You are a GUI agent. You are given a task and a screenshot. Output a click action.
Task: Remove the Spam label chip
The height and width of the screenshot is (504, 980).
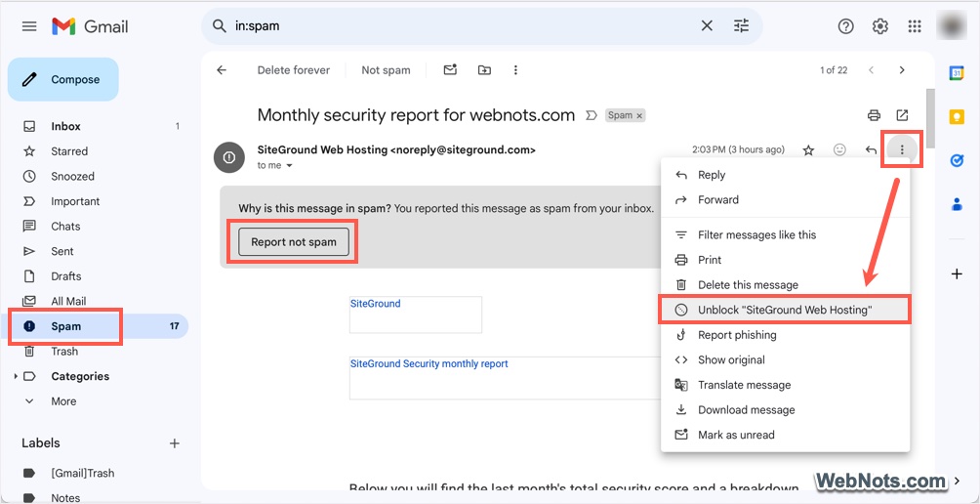639,115
